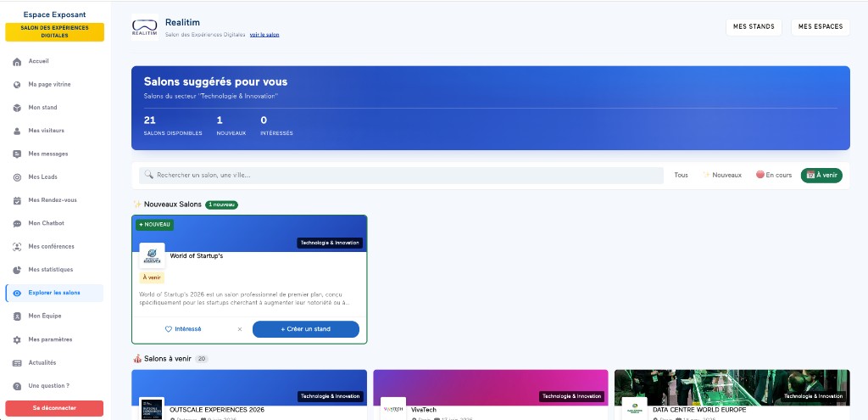
Task: Click the 1 Nouveaux stat in the banner
Action: pyautogui.click(x=231, y=126)
